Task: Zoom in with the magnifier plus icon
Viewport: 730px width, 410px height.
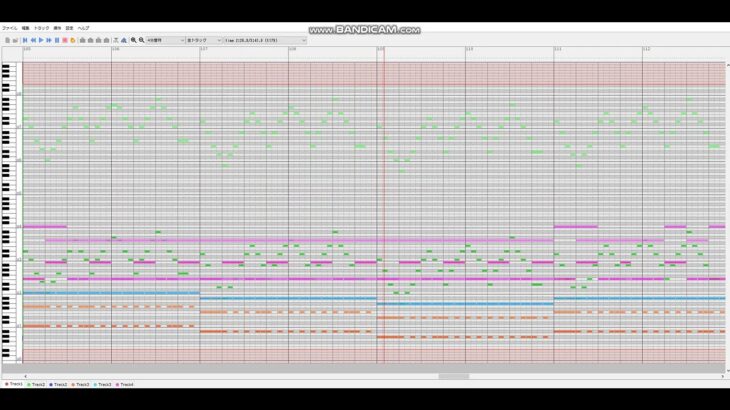Action: click(x=134, y=40)
